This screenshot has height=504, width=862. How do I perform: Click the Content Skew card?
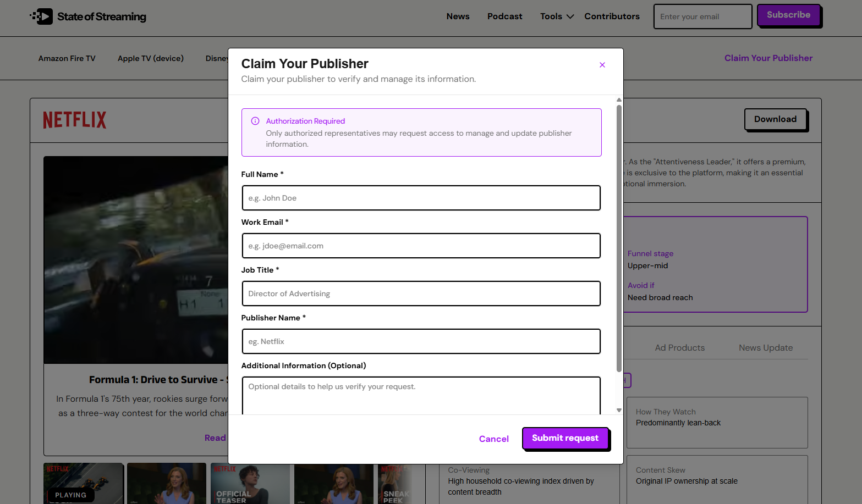click(717, 479)
